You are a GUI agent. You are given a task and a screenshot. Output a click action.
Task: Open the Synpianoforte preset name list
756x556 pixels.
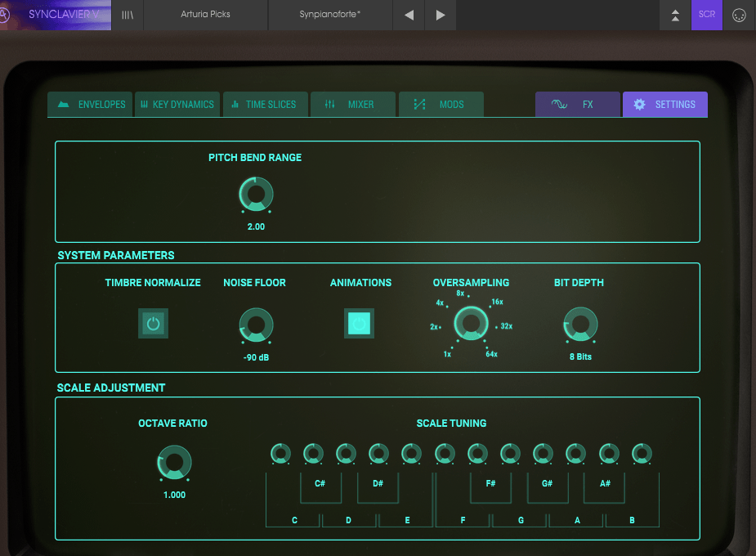click(330, 15)
